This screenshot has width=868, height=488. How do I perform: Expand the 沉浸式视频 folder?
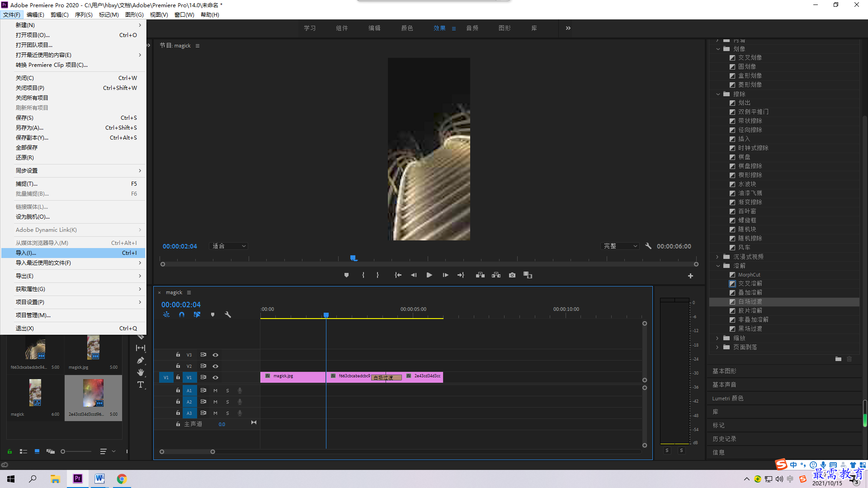(x=718, y=257)
